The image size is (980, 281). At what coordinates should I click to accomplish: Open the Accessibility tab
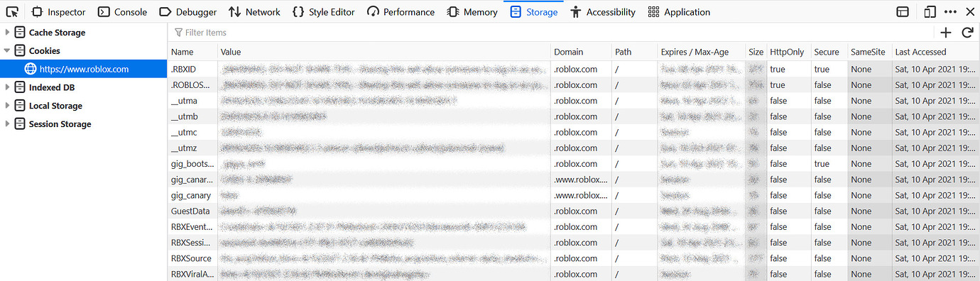(602, 12)
